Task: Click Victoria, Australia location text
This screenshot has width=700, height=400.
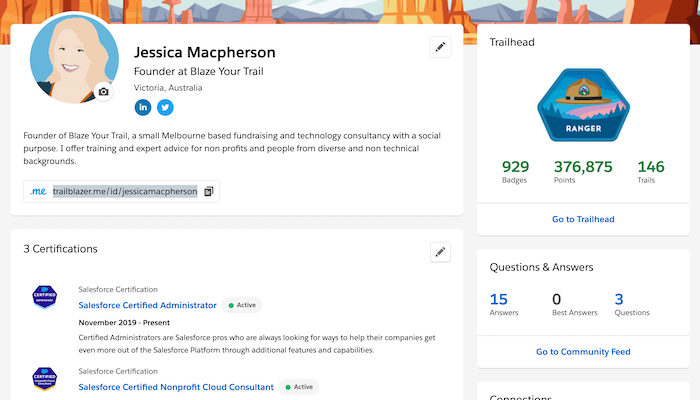Action: [168, 88]
